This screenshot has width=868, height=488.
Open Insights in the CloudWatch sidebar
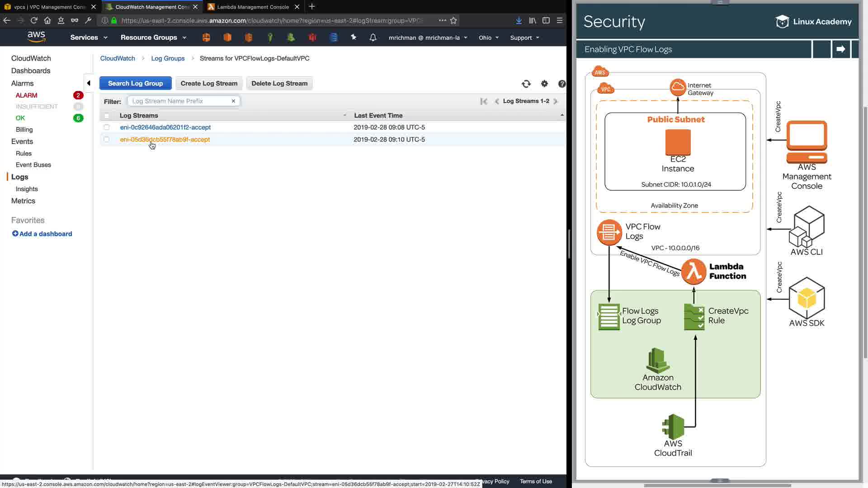pyautogui.click(x=27, y=189)
